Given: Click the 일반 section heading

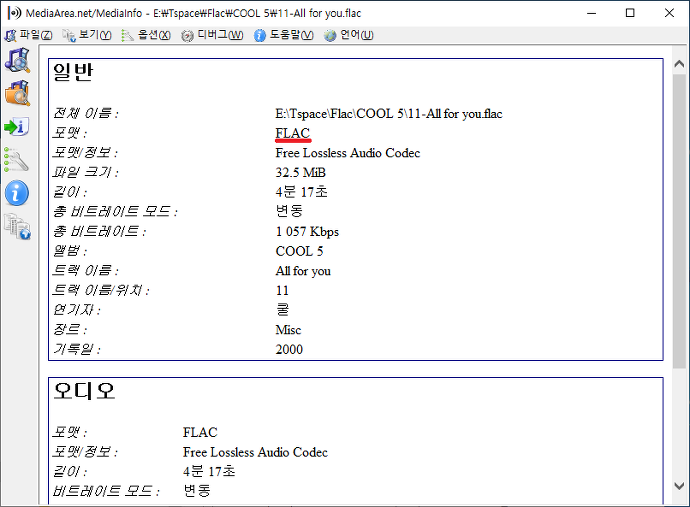Looking at the screenshot, I should tap(73, 72).
